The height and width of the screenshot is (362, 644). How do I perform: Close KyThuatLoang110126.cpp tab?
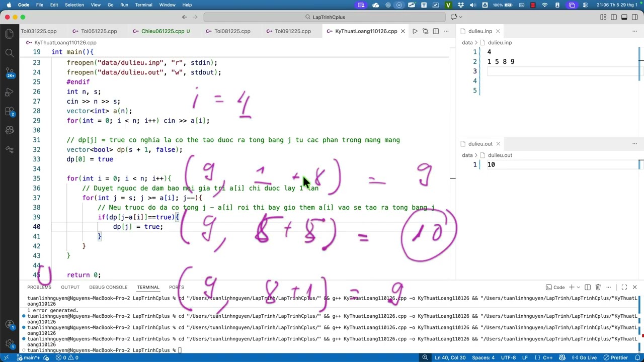(x=403, y=31)
